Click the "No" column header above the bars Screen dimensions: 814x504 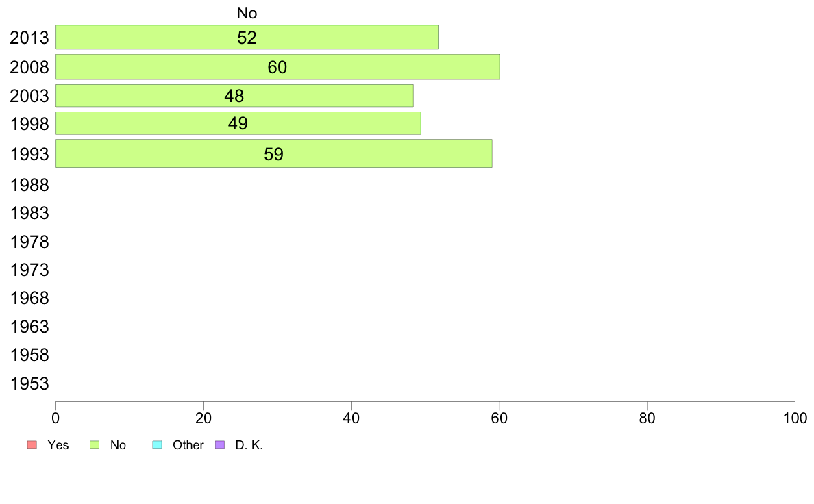click(247, 13)
